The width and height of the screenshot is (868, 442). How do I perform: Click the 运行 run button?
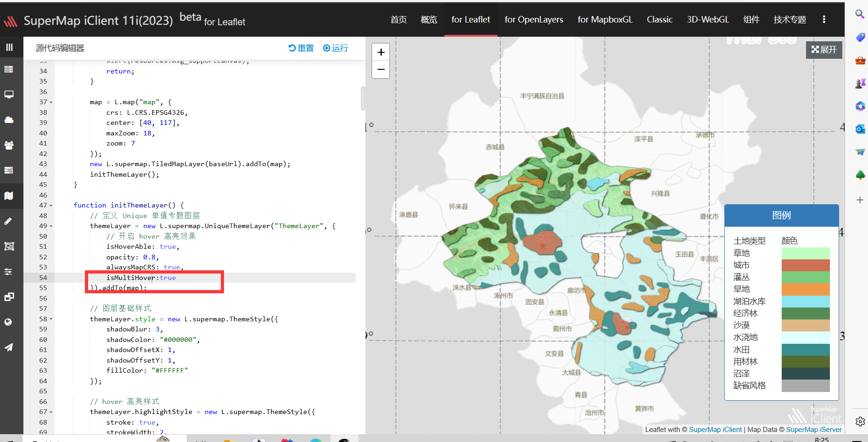(x=336, y=48)
